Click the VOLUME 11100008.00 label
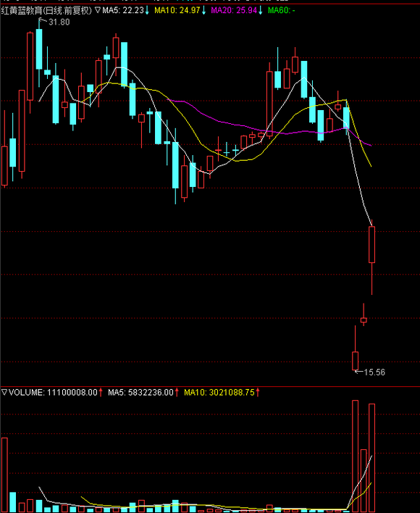The width and height of the screenshot is (420, 513). point(53,392)
